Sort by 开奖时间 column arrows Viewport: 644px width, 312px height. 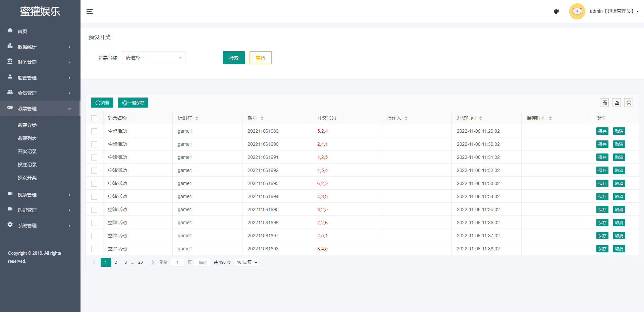coord(481,118)
